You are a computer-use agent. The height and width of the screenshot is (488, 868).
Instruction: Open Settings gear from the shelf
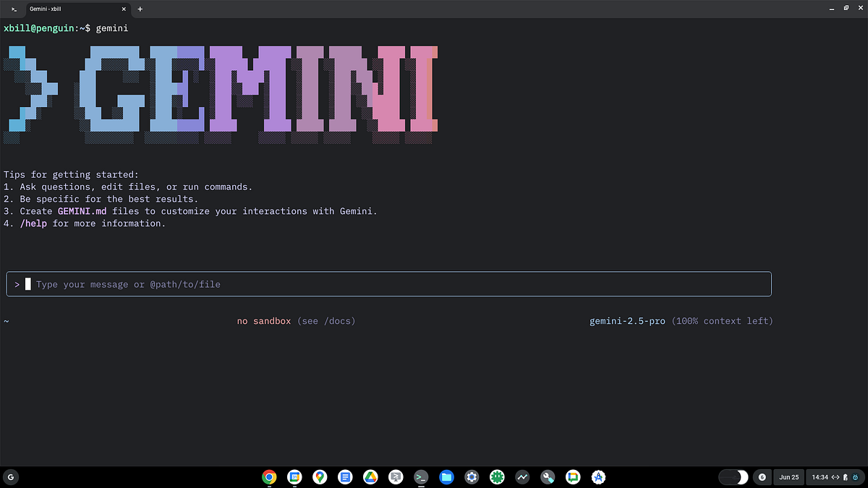coord(472,477)
